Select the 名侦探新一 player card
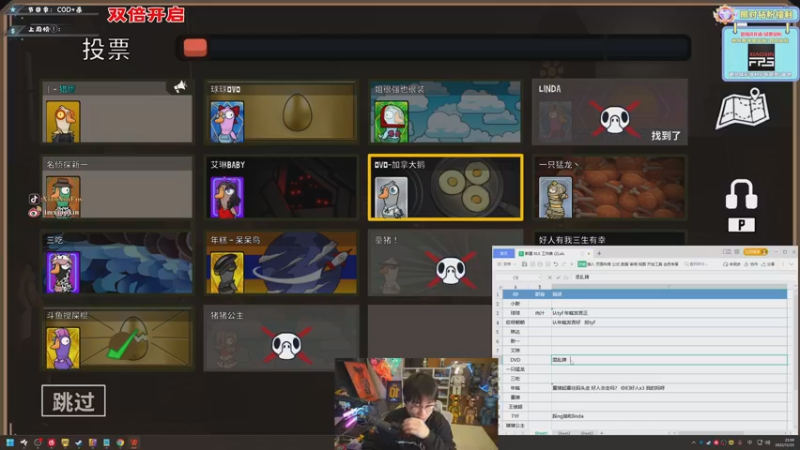This screenshot has height=450, width=800. 117,187
